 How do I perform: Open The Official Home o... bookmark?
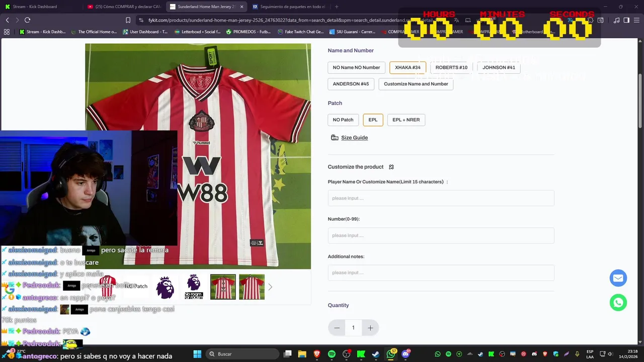click(94, 32)
